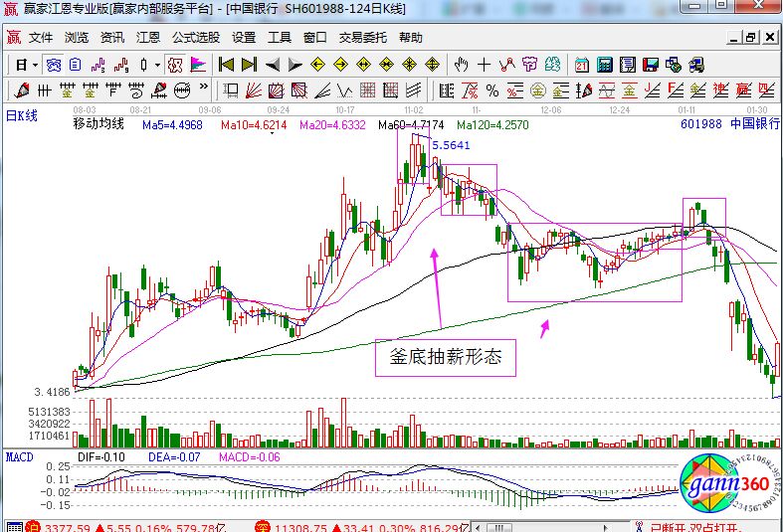The height and width of the screenshot is (532, 783).
Task: Click the 601988 中国银行 stock code label
Action: pos(730,125)
